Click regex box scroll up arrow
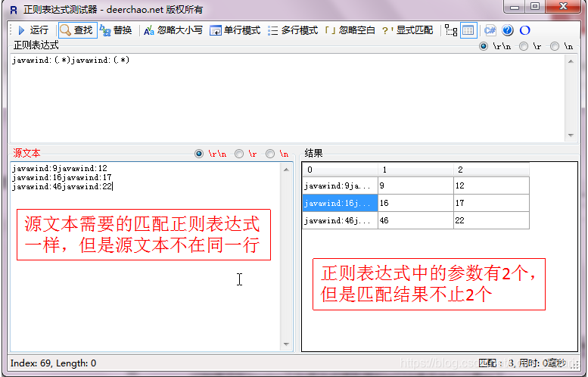Image resolution: width=588 pixels, height=377 pixels. pos(571,61)
